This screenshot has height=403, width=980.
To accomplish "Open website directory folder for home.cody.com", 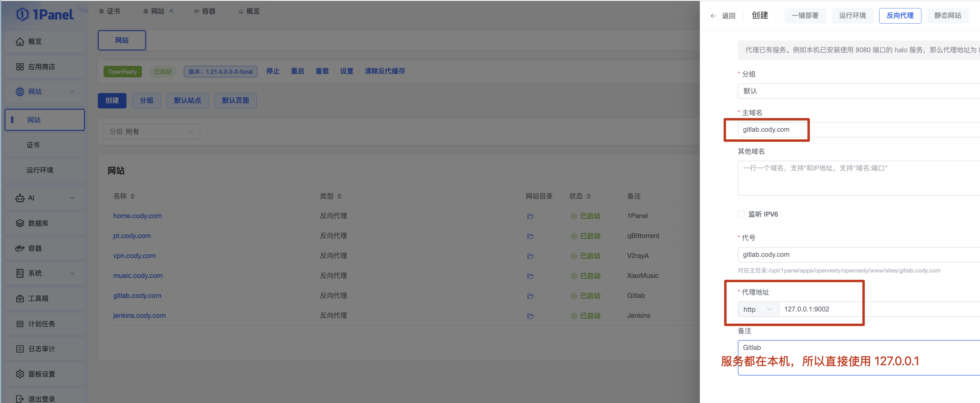I will 530,216.
